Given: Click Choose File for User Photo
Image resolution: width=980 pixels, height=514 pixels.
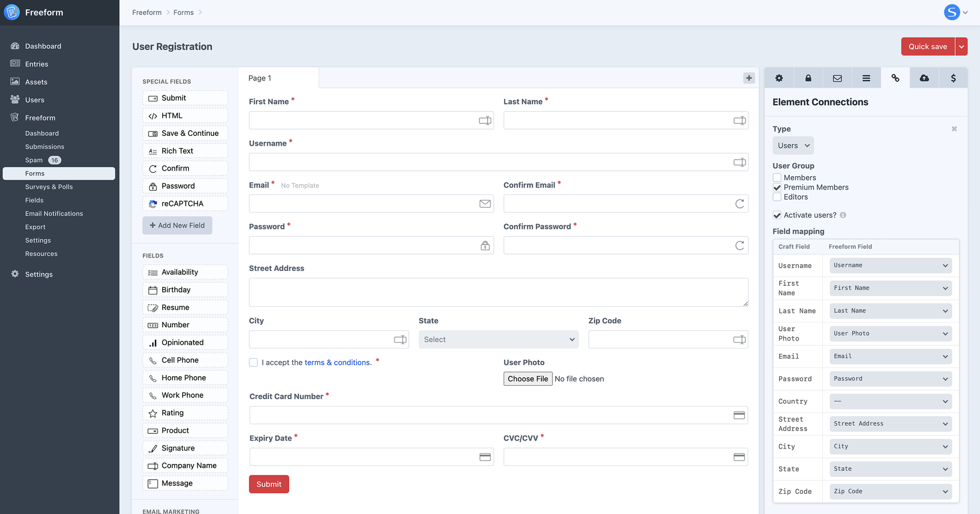Looking at the screenshot, I should [527, 378].
